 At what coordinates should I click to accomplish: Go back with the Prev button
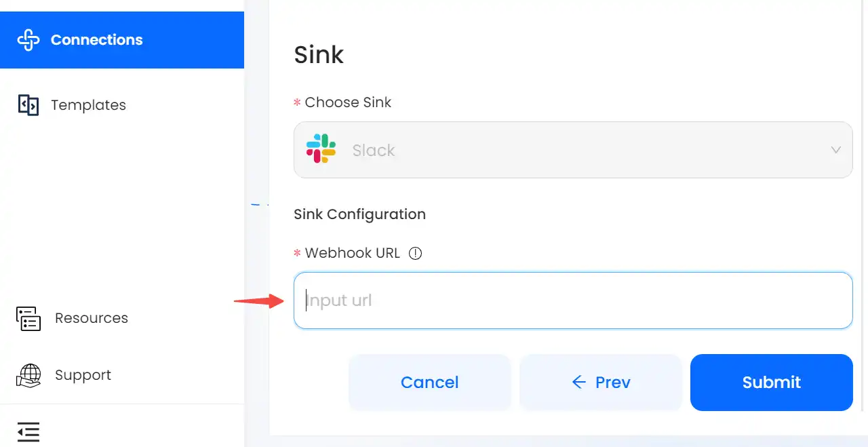point(601,383)
